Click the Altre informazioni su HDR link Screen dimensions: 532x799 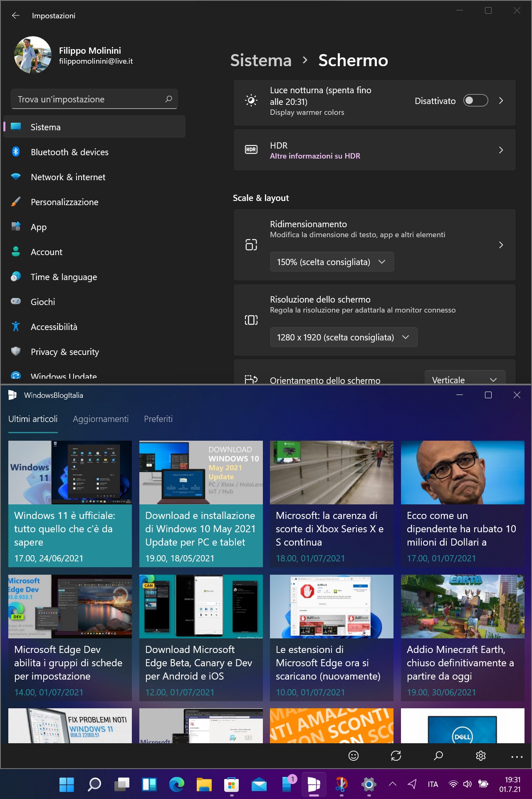click(315, 156)
